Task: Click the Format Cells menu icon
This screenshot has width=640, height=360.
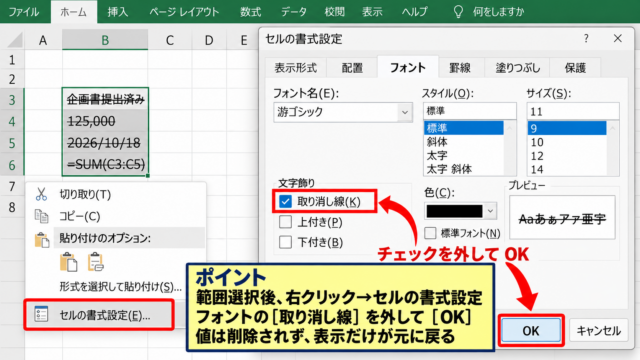Action: (41, 314)
